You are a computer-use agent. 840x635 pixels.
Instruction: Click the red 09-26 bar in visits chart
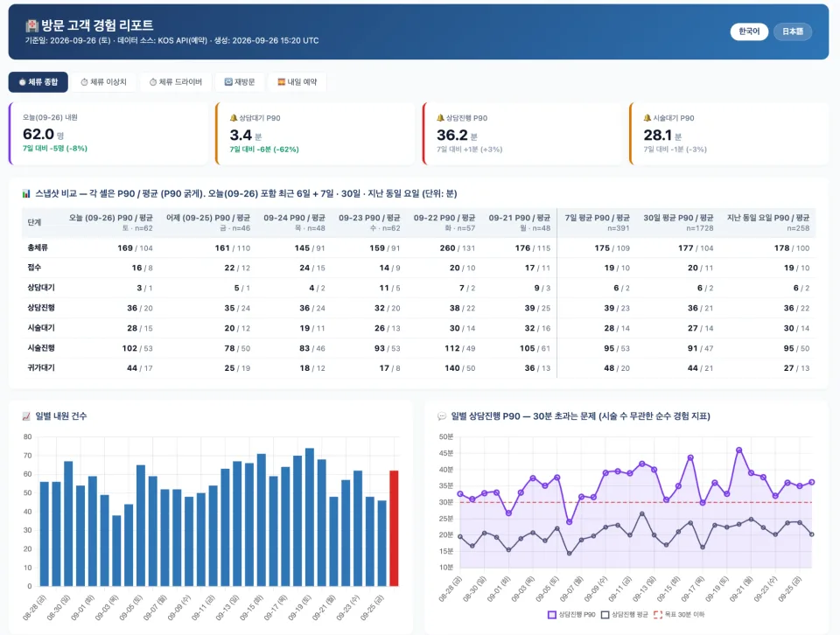coord(394,528)
